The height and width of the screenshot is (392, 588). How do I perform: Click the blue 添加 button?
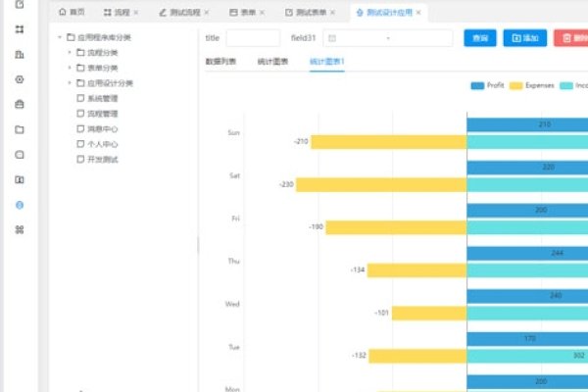point(525,38)
